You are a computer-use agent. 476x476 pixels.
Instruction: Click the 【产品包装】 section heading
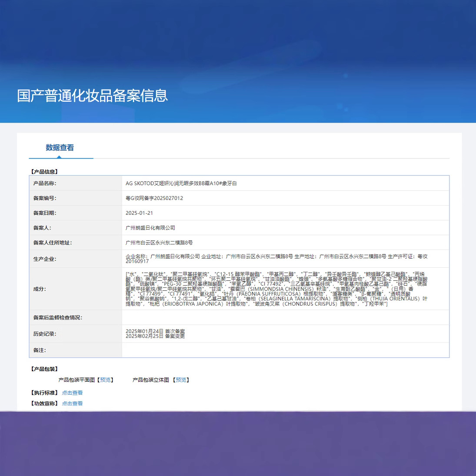pos(44,369)
